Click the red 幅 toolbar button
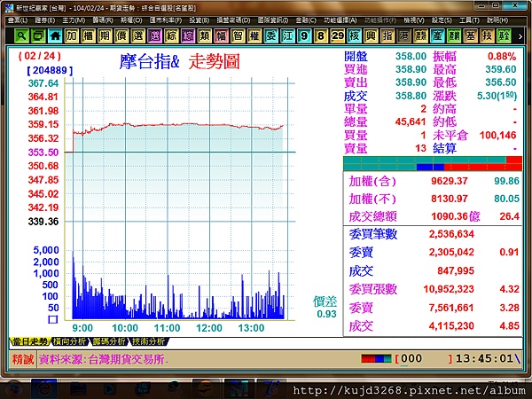This screenshot has height=399, width=532. [x=221, y=35]
